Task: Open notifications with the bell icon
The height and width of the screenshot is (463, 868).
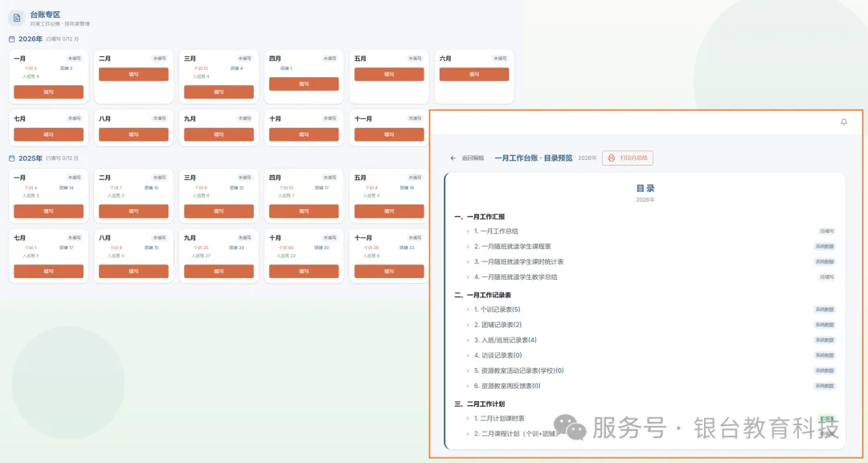Action: pos(844,122)
